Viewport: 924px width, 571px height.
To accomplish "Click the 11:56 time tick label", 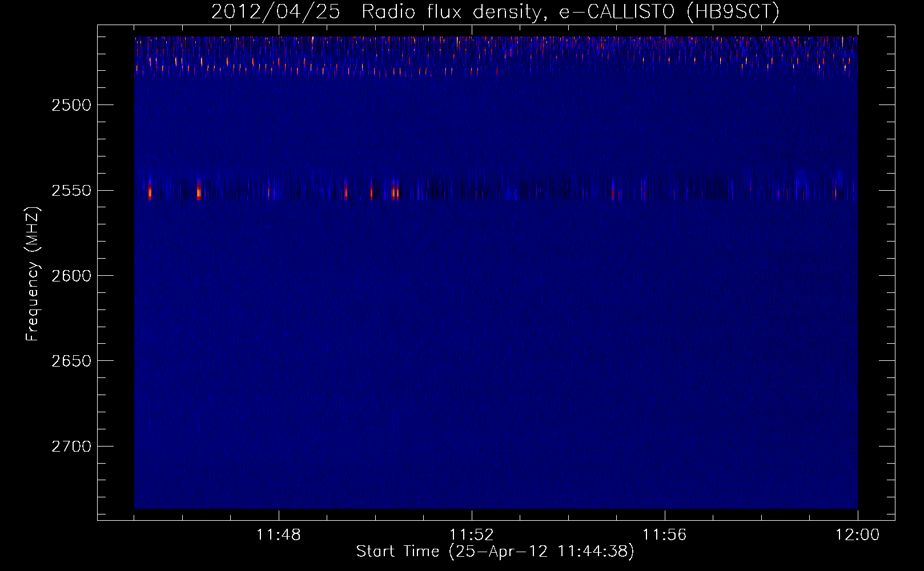I will coord(665,535).
